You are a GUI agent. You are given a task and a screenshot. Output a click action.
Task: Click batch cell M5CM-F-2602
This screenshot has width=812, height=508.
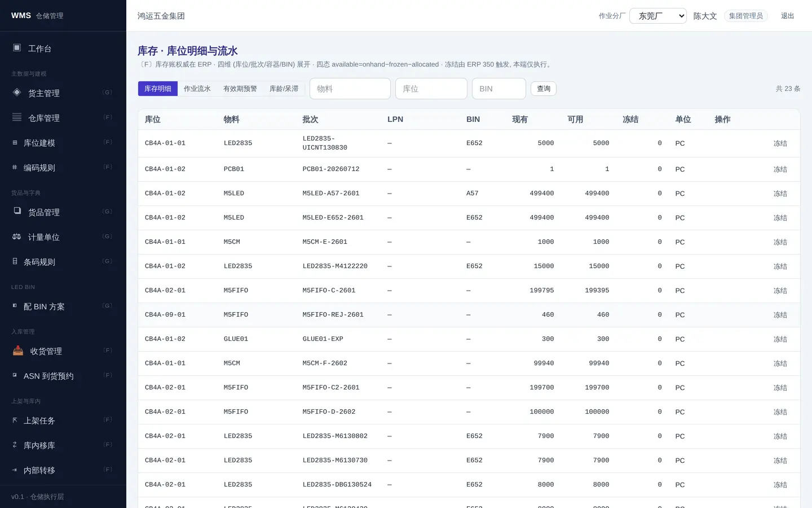(x=325, y=364)
